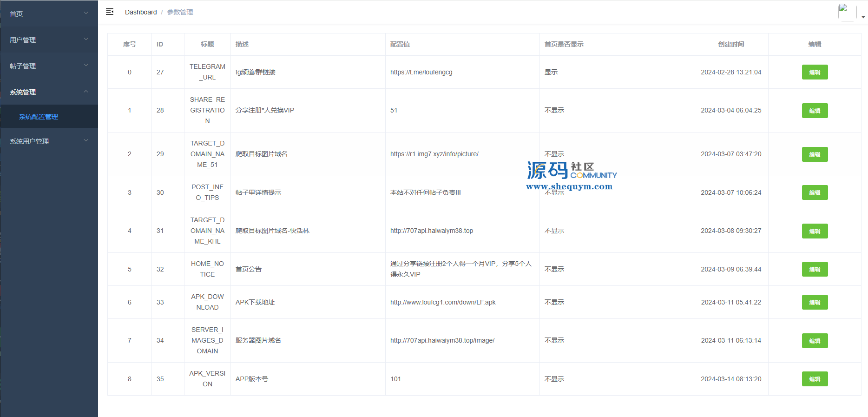Edit the SHARE_REGISTRATION row
868x417 pixels.
point(815,111)
